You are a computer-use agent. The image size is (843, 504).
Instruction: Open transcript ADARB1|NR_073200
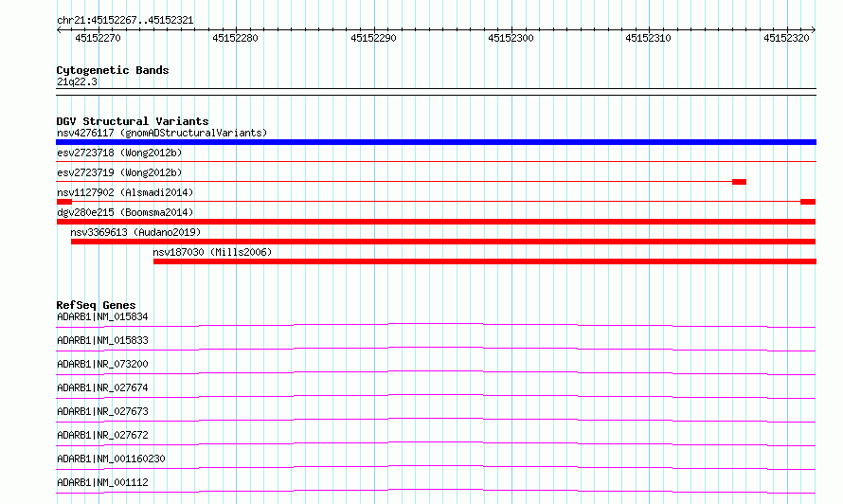[102, 364]
